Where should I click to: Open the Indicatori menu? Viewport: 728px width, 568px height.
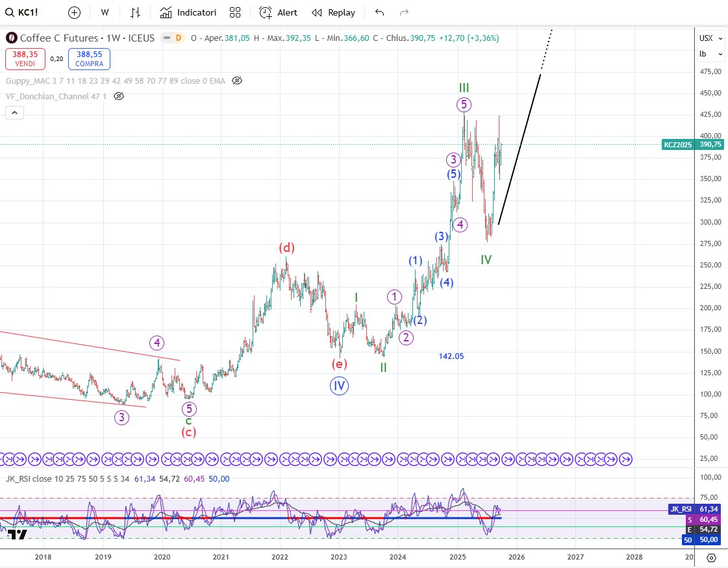[188, 12]
